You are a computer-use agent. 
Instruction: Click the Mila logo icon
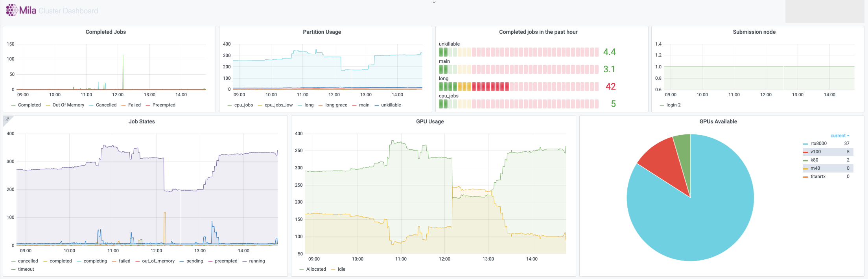tap(12, 10)
